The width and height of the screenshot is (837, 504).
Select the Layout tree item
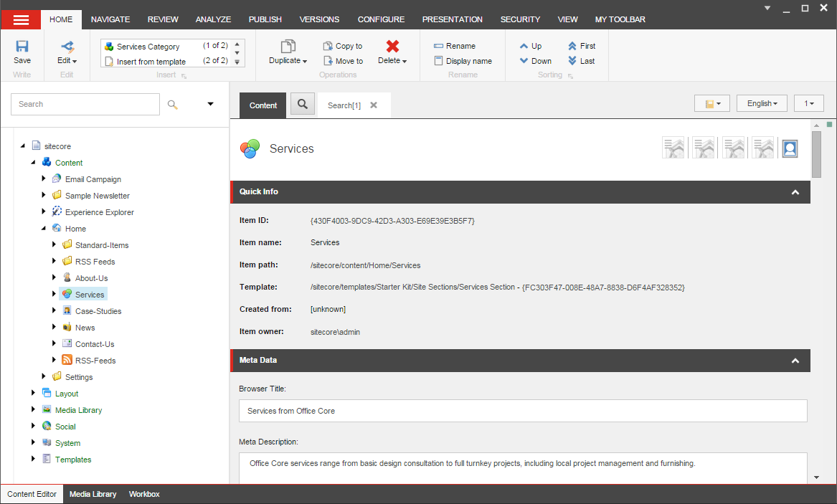pos(67,394)
